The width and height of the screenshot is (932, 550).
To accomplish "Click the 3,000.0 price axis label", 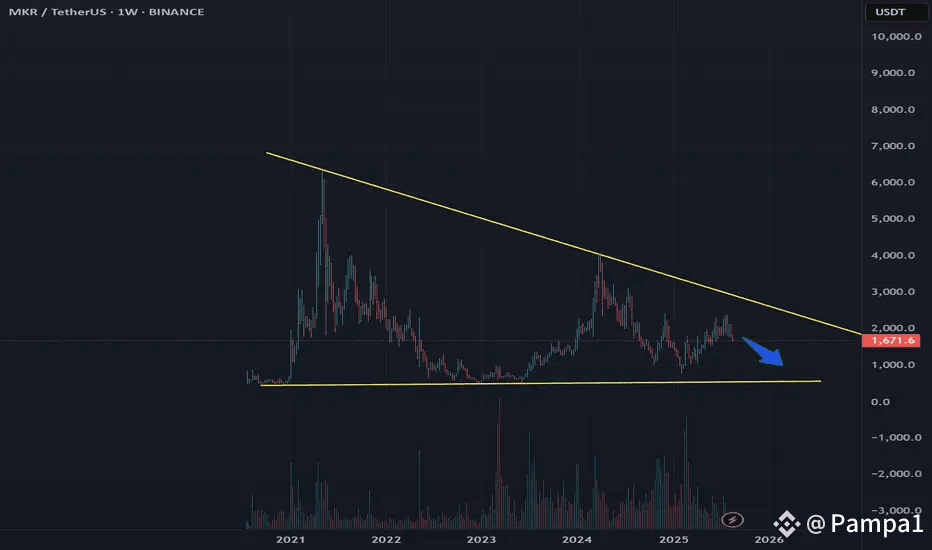I will coord(893,292).
